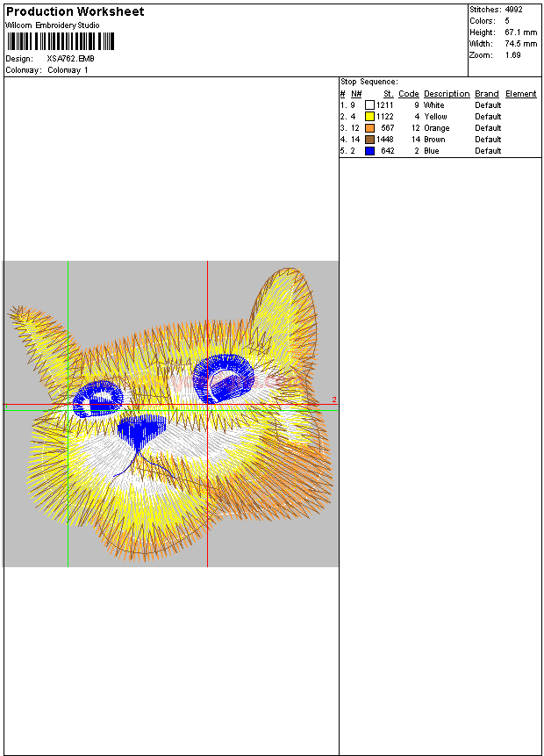Image resolution: width=544 pixels, height=756 pixels.
Task: Click the Stop Sequence heading
Action: (x=369, y=82)
